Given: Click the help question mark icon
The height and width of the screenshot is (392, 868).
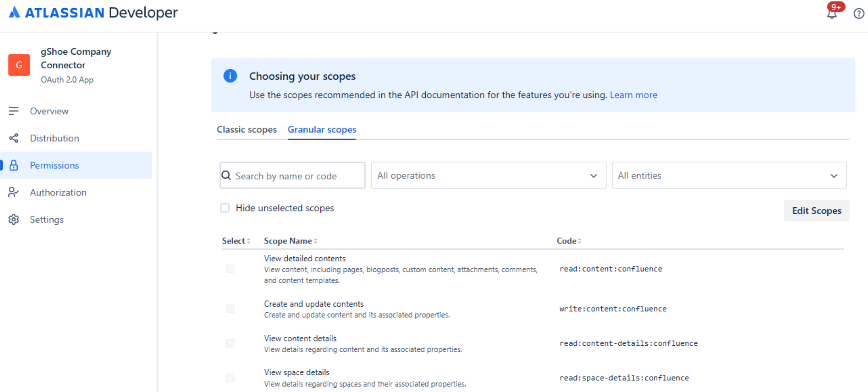Looking at the screenshot, I should point(859,13).
